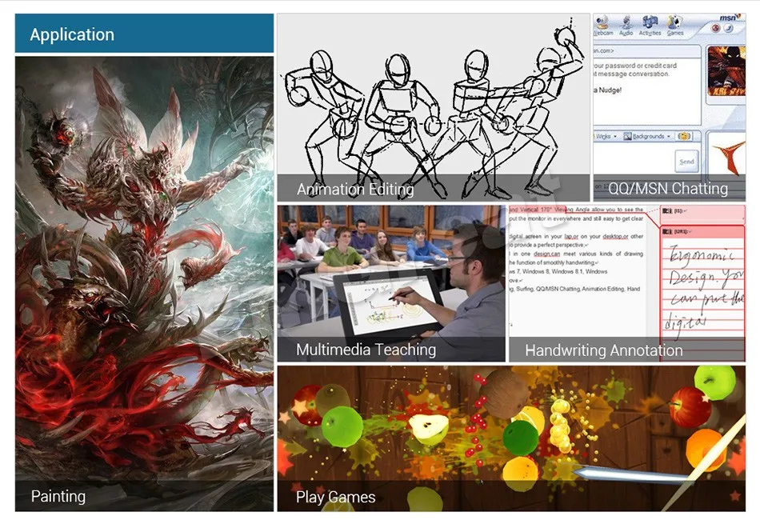
Task: Open the Handwriting Annotation document tile
Action: tap(626, 283)
